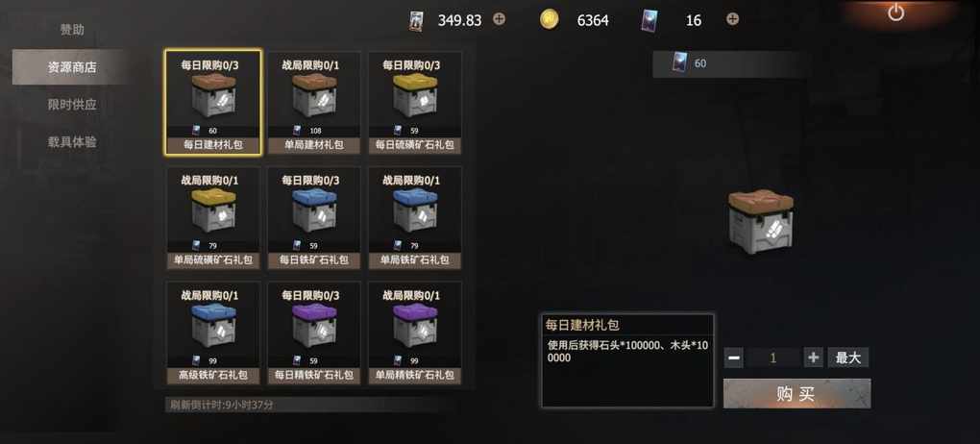
Task: Click the 购买 purchase button
Action: [796, 393]
